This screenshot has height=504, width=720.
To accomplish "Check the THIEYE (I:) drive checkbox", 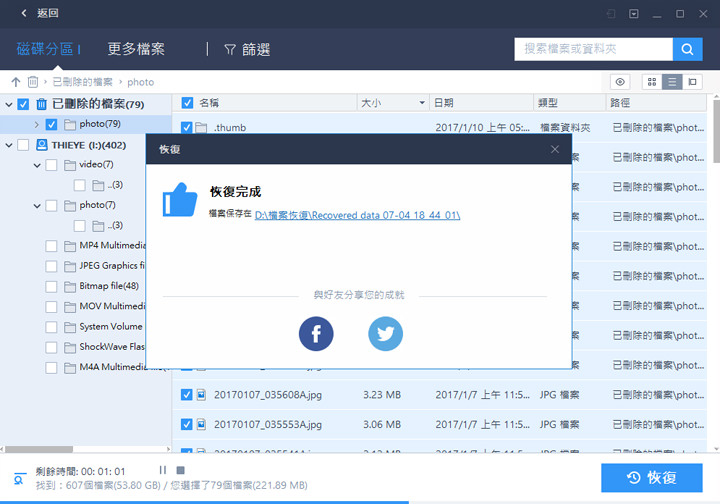I will tap(24, 145).
